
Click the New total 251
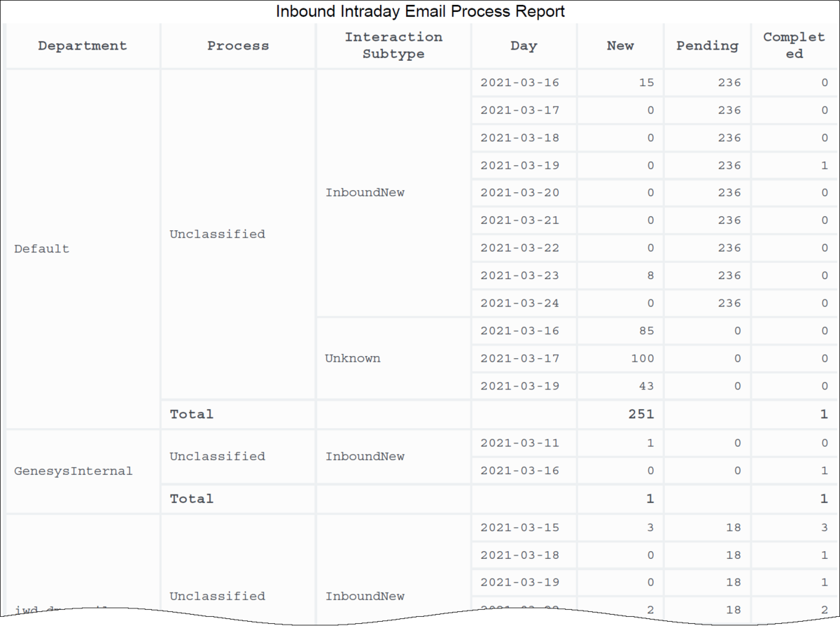point(620,415)
